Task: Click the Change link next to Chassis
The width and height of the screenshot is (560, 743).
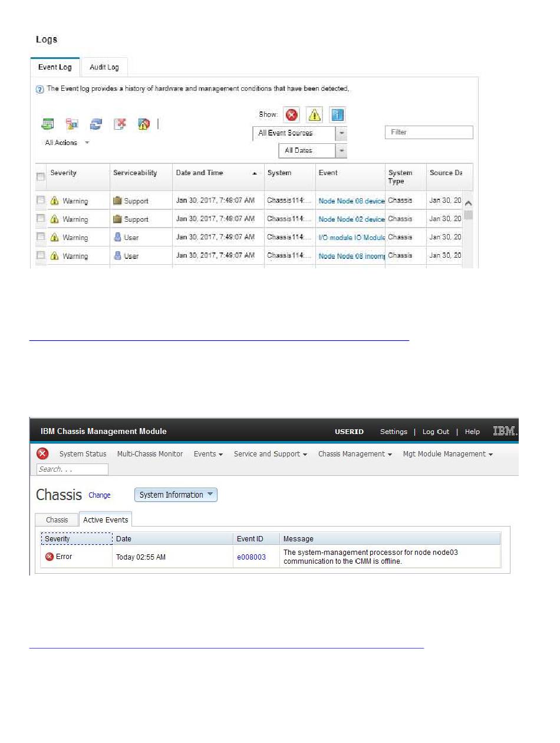Action: pyautogui.click(x=99, y=495)
